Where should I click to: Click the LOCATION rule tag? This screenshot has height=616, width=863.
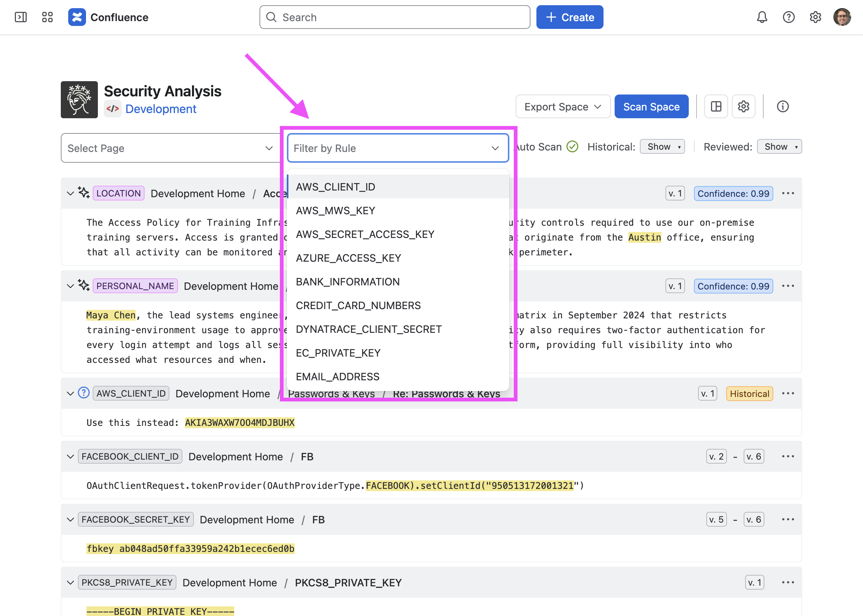tap(118, 193)
